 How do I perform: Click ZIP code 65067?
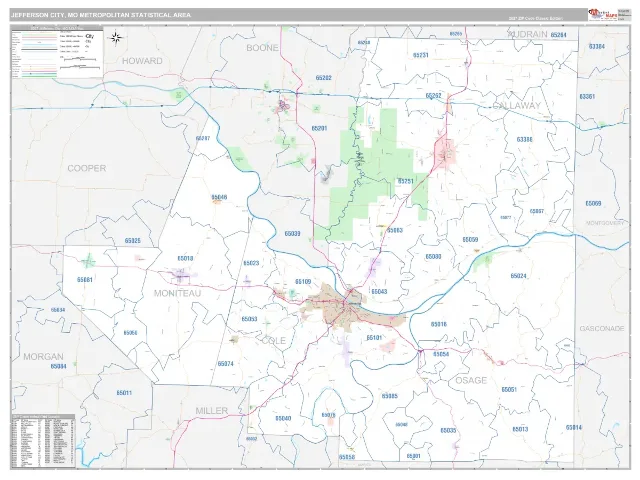click(x=536, y=211)
